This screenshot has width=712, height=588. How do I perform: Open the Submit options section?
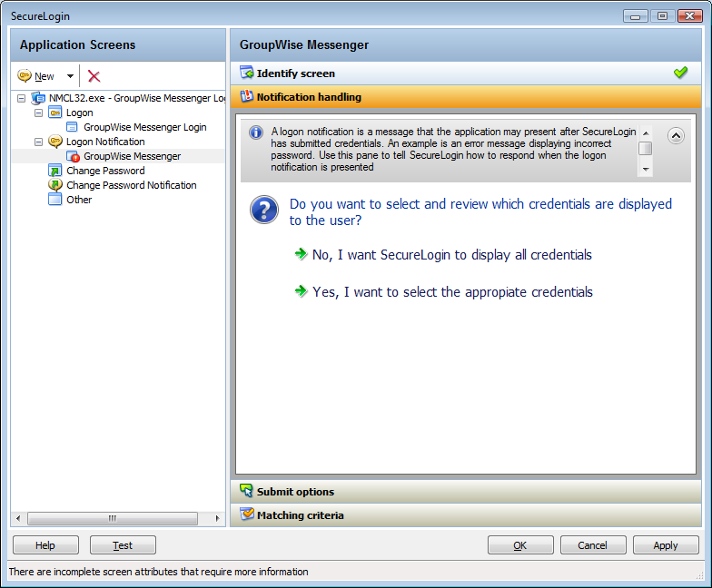pos(465,492)
